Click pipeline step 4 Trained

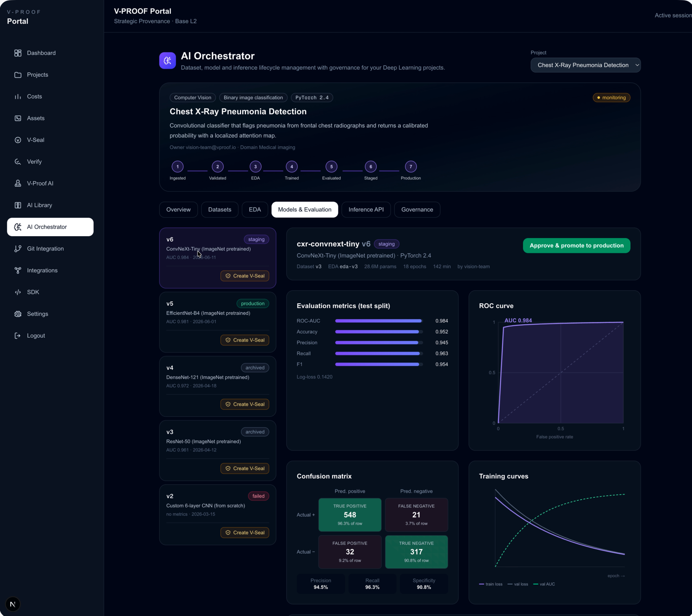point(292,167)
